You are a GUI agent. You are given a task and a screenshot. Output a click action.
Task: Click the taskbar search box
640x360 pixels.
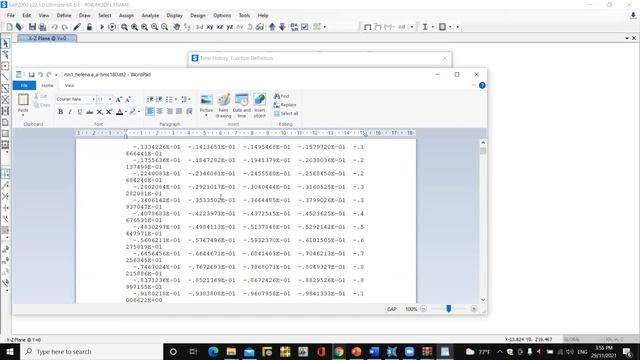click(91, 351)
